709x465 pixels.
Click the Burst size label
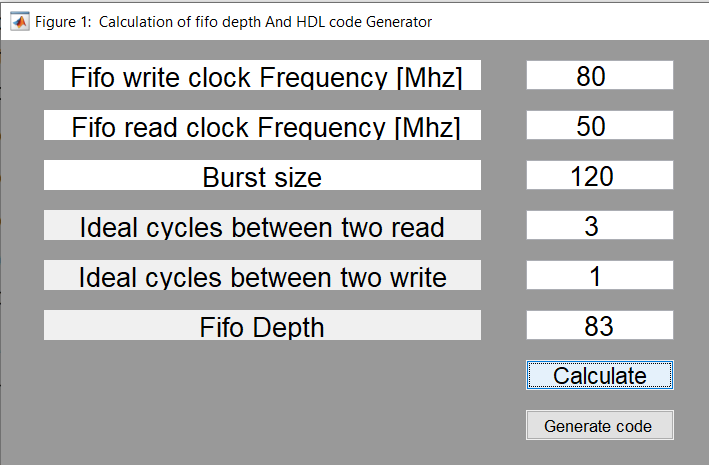coord(262,175)
